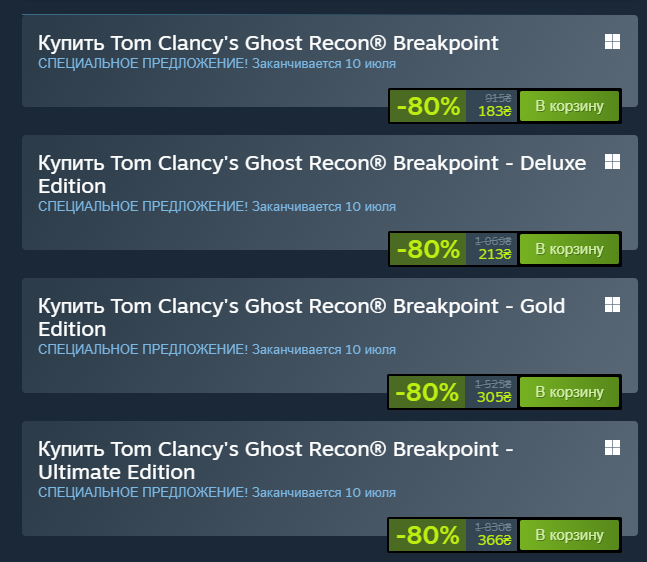
Task: Click special offer text under base game
Action: [217, 64]
